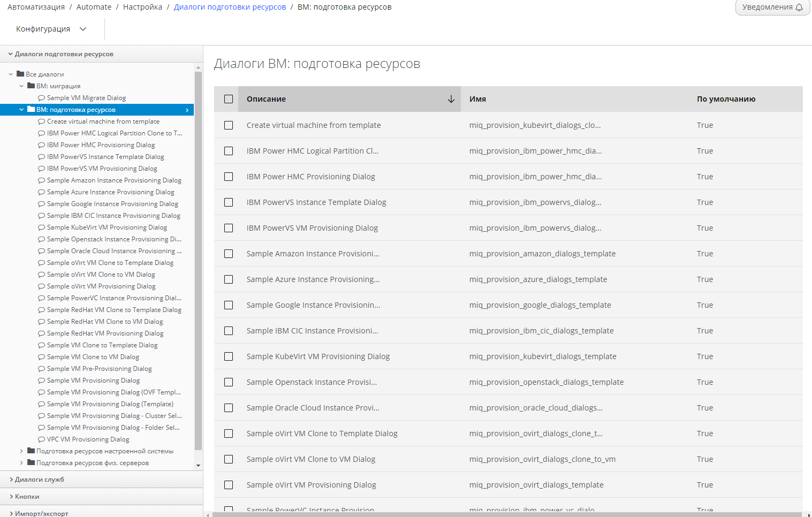Select Sample Azure Instance Provisioning Dialog in tree

[x=110, y=192]
